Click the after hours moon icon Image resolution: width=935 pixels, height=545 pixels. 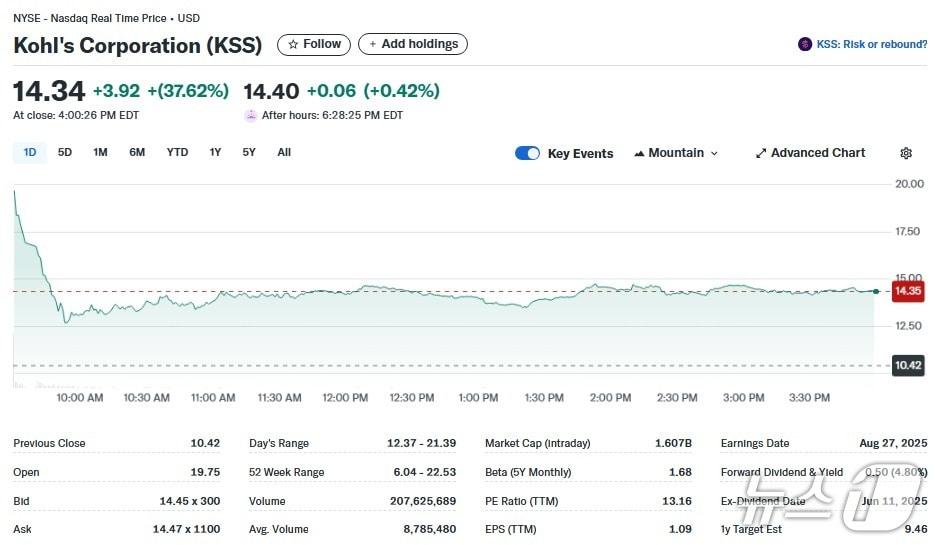(x=251, y=115)
